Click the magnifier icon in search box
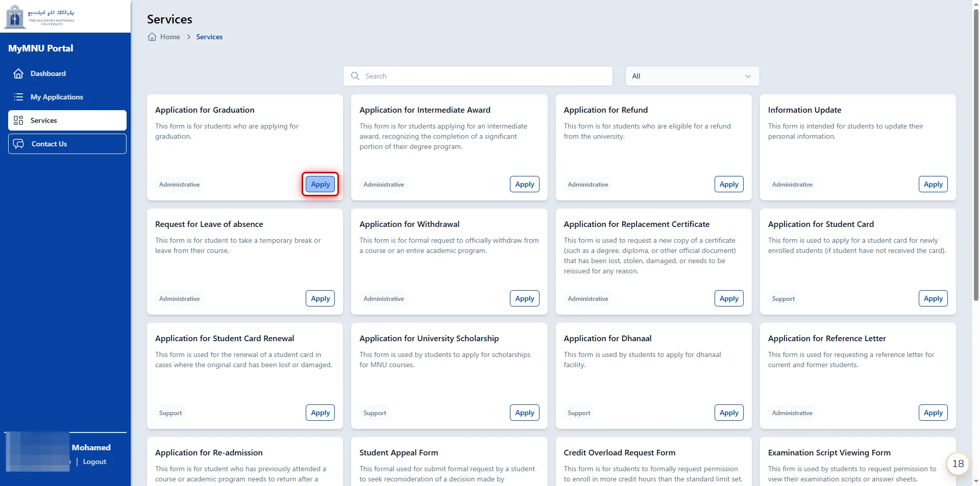 (x=355, y=76)
